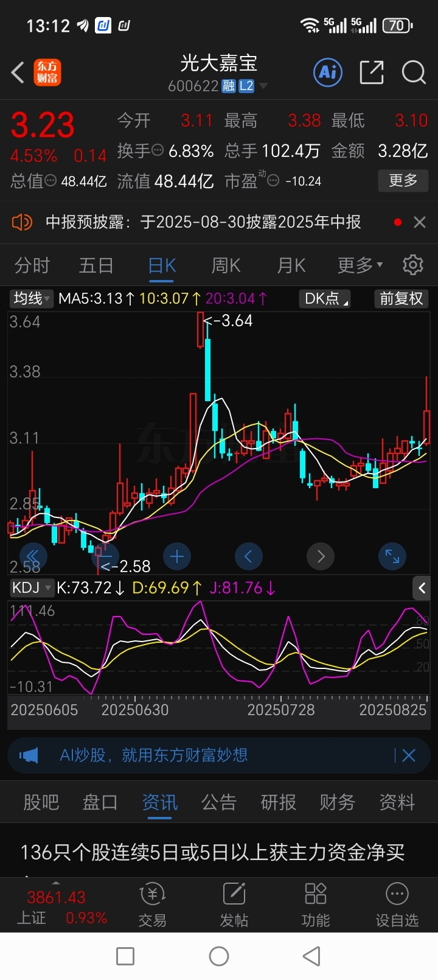This screenshot has width=438, height=980.
Task: Tap the double-left fast rewind chart button
Action: pos(33,556)
